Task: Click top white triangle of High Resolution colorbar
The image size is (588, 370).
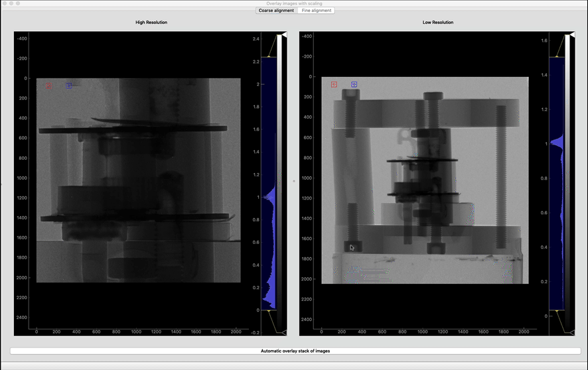Action: pyautogui.click(x=283, y=34)
